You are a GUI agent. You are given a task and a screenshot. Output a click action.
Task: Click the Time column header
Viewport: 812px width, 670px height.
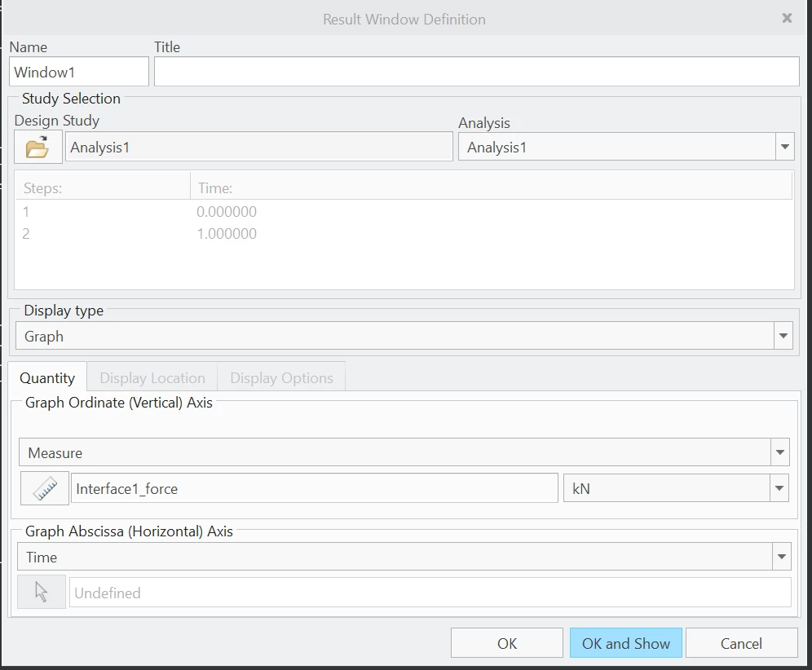491,187
